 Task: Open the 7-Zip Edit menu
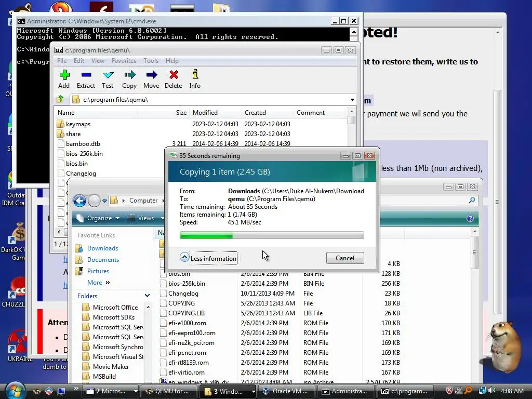coord(79,61)
